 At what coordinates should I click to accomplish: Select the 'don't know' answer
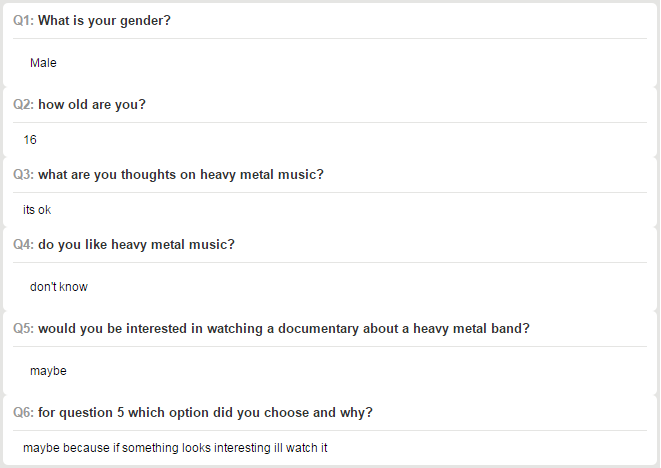tap(59, 287)
